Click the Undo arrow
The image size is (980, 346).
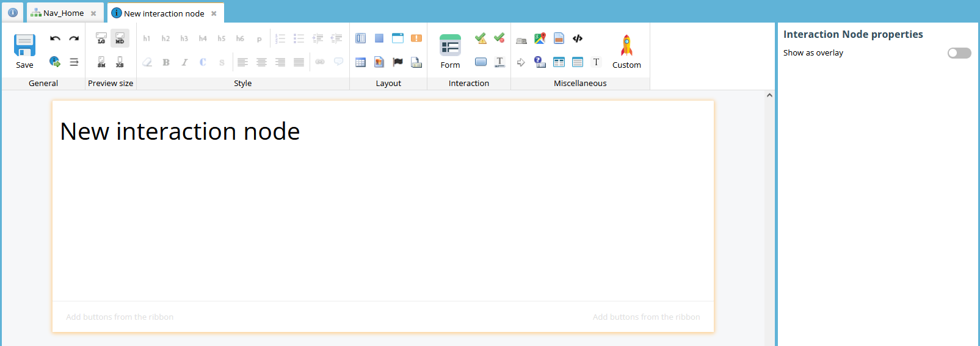(x=55, y=38)
